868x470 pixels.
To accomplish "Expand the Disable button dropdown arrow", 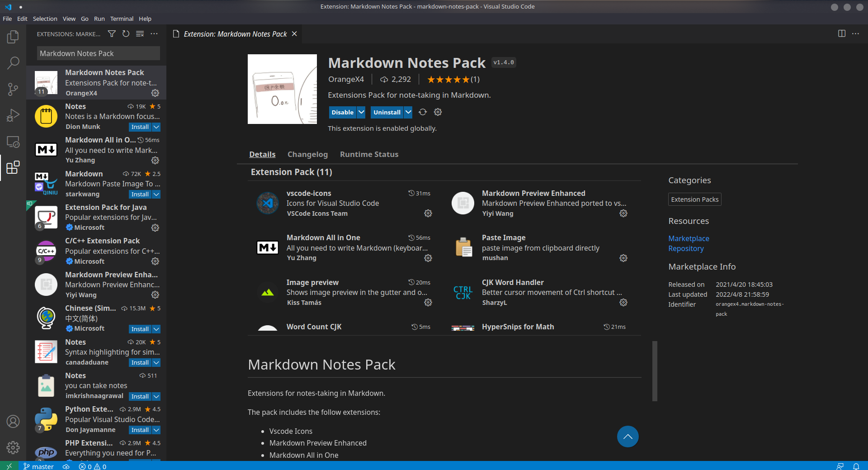I will click(361, 112).
